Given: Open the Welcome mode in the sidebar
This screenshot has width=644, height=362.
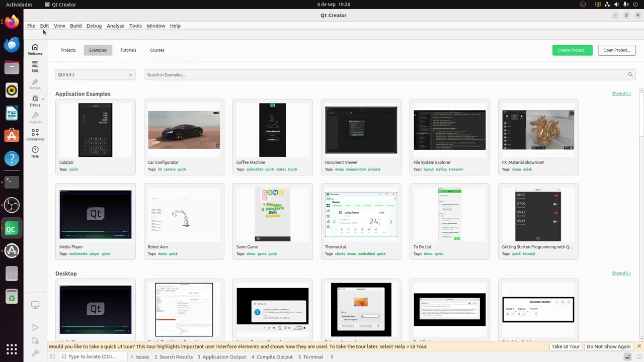Looking at the screenshot, I should (35, 49).
